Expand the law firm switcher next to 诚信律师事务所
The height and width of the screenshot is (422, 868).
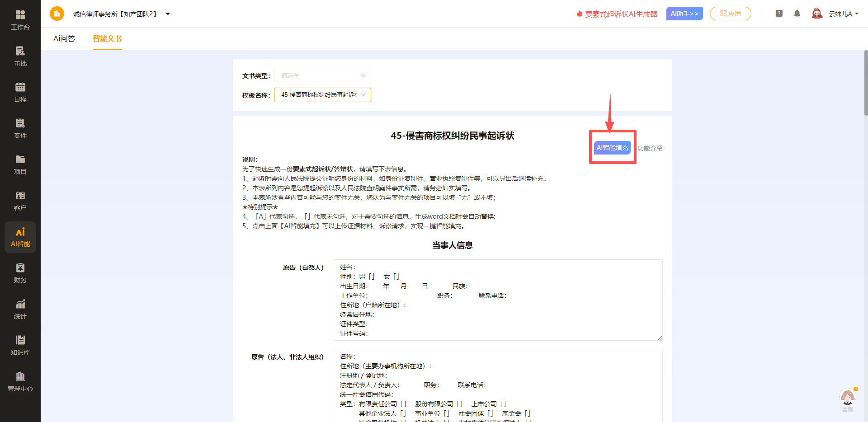168,14
